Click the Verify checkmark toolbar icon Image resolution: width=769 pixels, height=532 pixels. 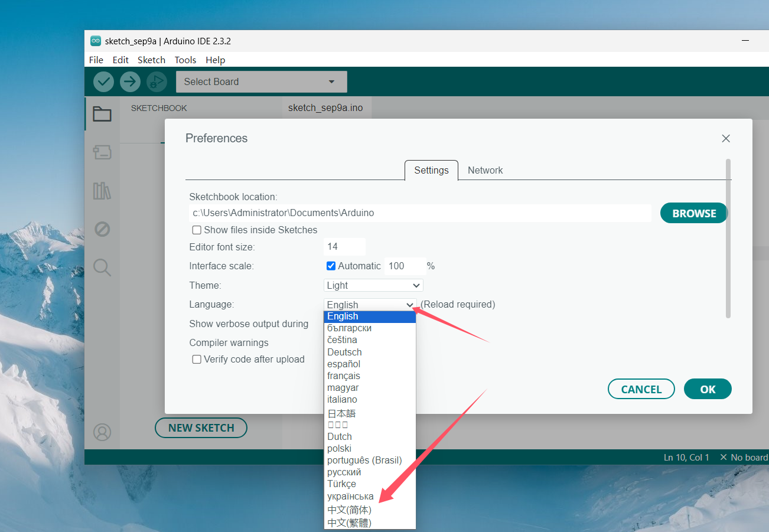coord(103,81)
